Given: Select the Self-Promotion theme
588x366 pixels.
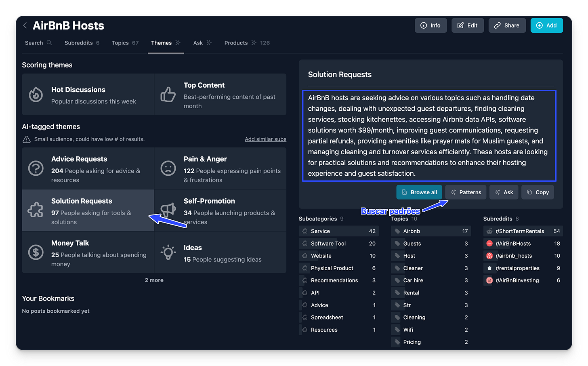Looking at the screenshot, I should click(220, 210).
